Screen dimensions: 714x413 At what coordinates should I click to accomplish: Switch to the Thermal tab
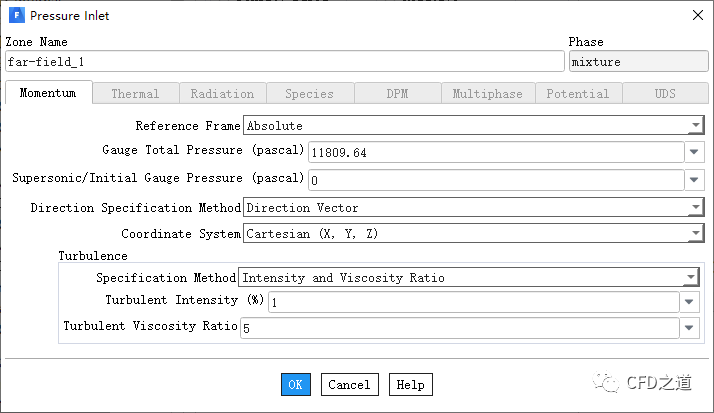[135, 94]
